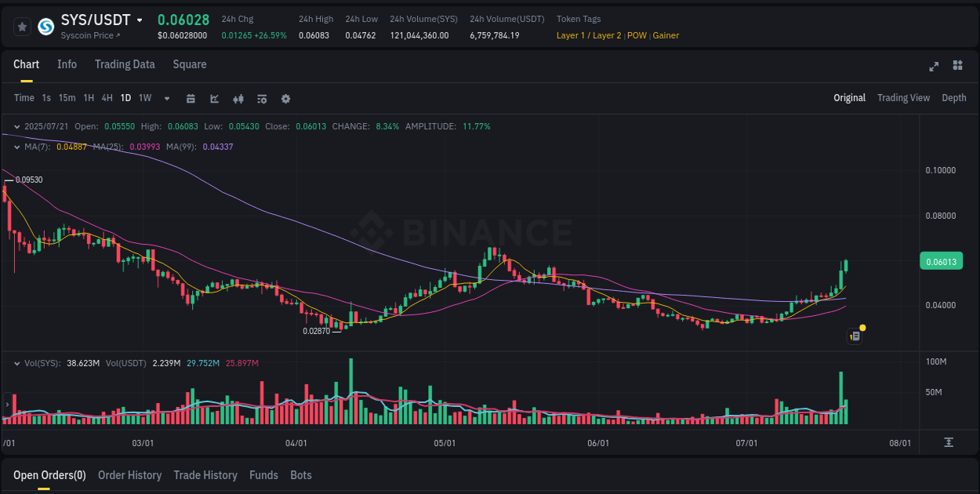Open the technical indicators icon
The height and width of the screenshot is (494, 980).
261,99
